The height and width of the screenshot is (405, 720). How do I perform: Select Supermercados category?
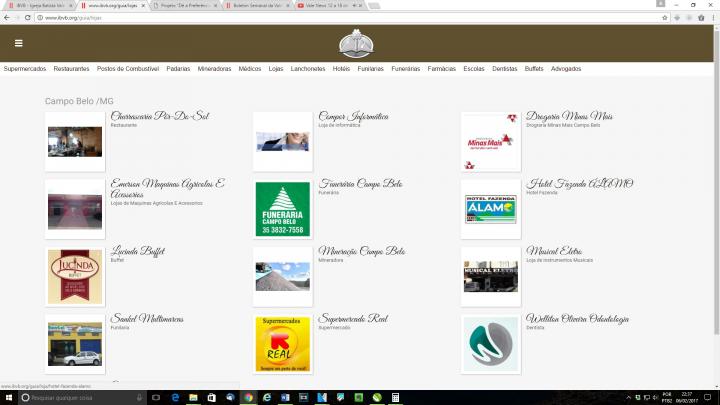[x=25, y=69]
